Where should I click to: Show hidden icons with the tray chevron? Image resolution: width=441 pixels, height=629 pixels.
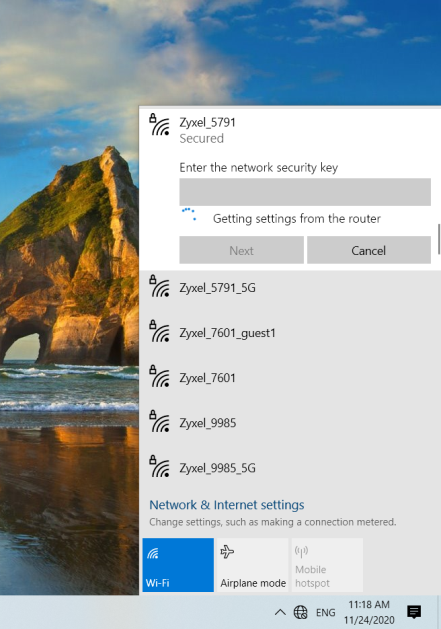pyautogui.click(x=280, y=612)
